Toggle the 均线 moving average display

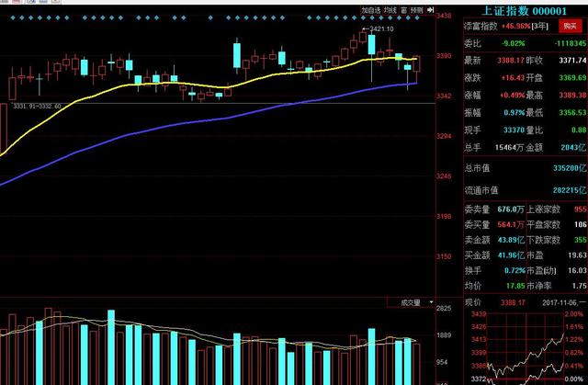(x=390, y=10)
